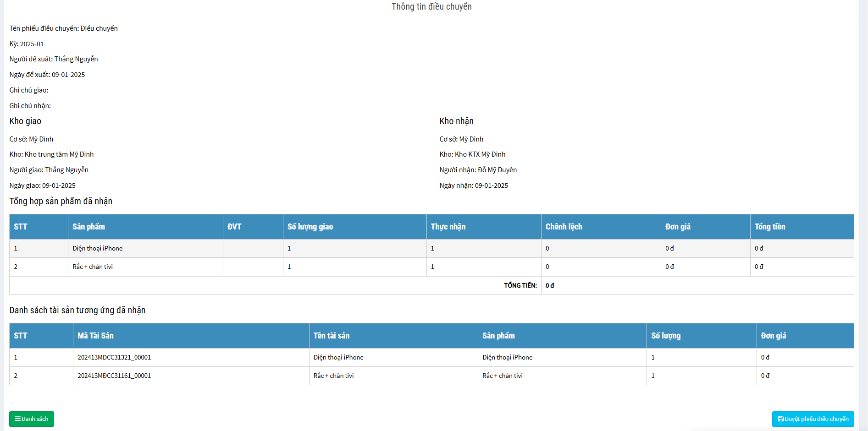Click the Mã Tài Sản column header
Image resolution: width=868 pixels, height=431 pixels.
[x=95, y=336]
